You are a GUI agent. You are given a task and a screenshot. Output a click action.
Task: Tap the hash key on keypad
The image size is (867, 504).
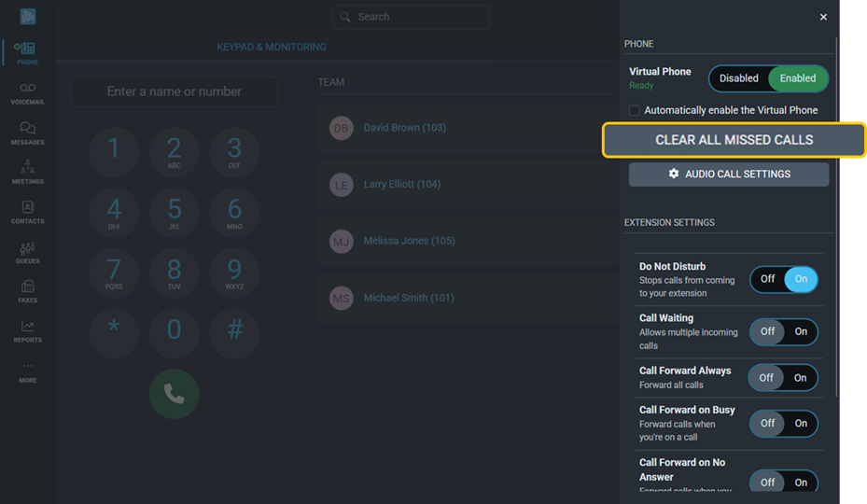tap(234, 333)
